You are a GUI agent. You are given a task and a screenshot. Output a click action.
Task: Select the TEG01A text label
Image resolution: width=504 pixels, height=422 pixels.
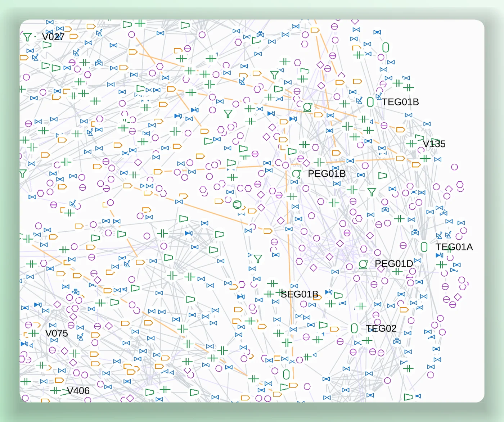454,247
